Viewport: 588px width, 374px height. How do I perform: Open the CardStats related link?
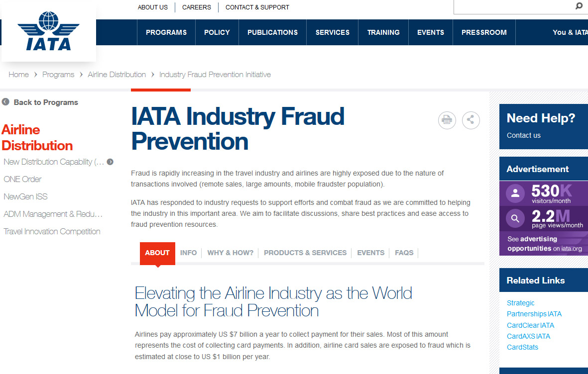coord(522,347)
